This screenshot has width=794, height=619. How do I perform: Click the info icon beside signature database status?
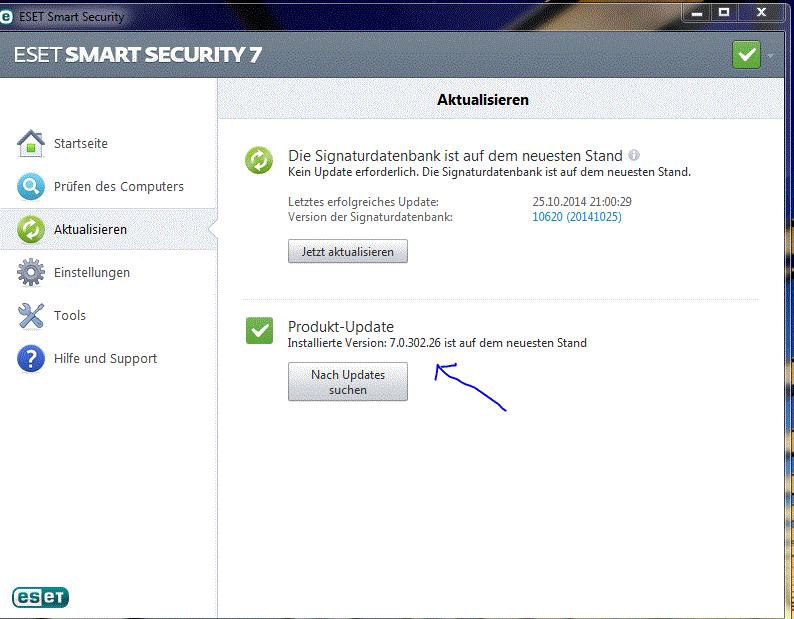(x=634, y=156)
